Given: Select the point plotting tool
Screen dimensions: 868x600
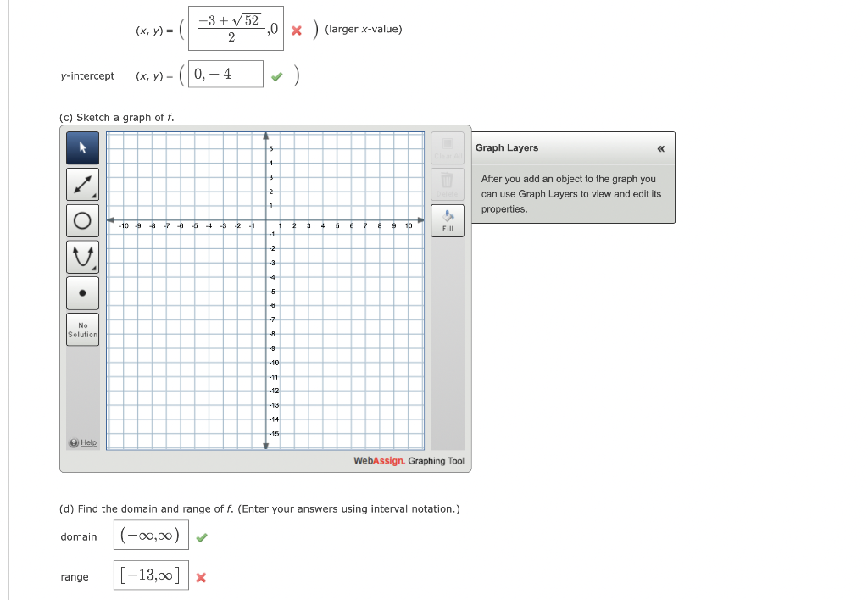Looking at the screenshot, I should coord(82,292).
